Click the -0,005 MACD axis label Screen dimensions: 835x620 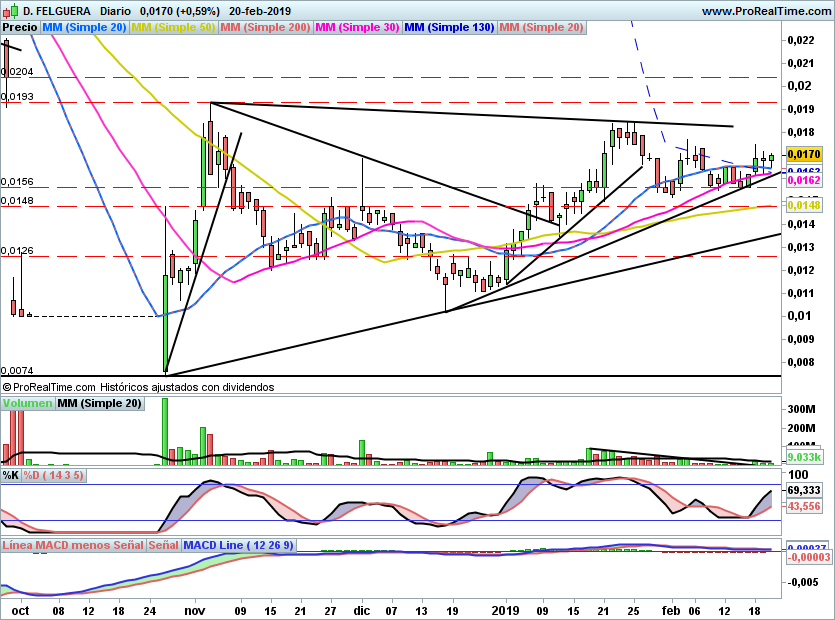(x=803, y=582)
